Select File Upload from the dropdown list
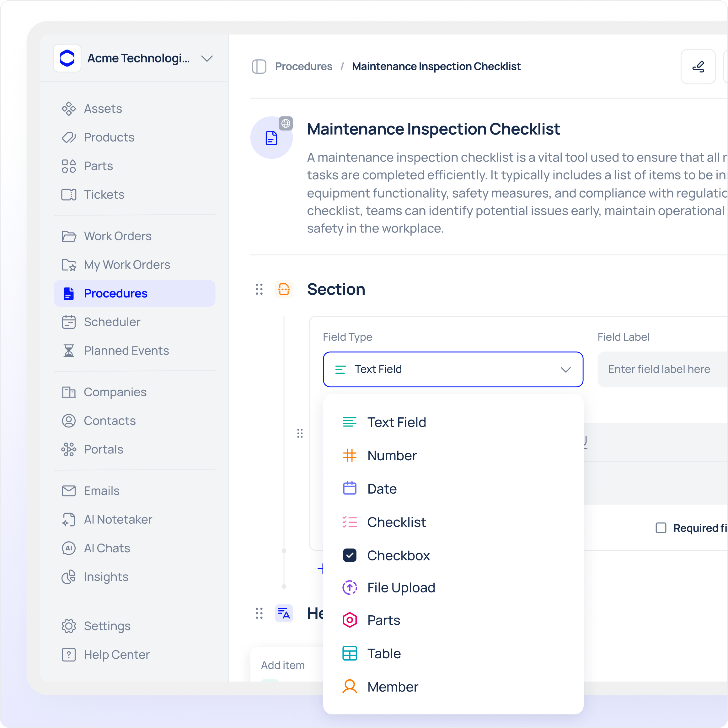This screenshot has height=728, width=728. pyautogui.click(x=401, y=588)
